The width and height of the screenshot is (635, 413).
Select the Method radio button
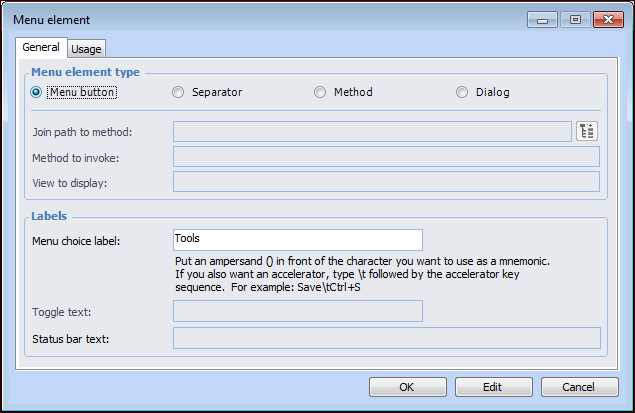(x=320, y=92)
